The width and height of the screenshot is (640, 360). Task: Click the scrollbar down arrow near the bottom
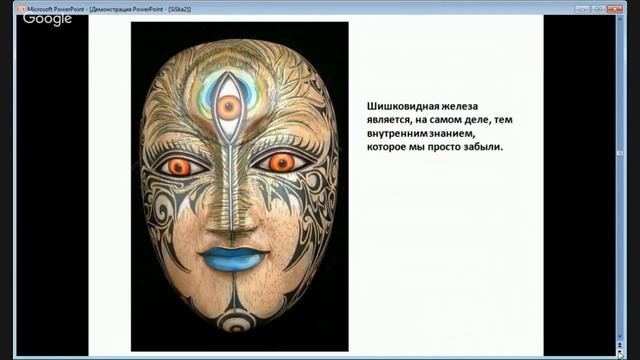tap(620, 337)
